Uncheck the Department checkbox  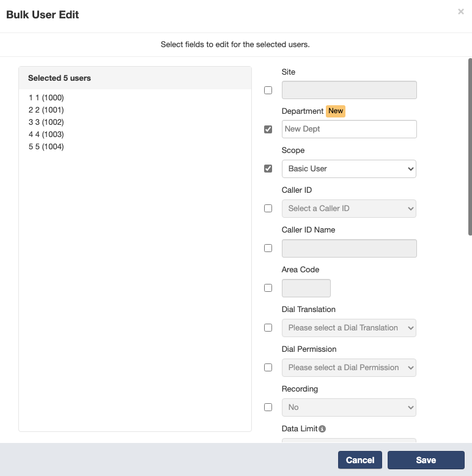268,129
